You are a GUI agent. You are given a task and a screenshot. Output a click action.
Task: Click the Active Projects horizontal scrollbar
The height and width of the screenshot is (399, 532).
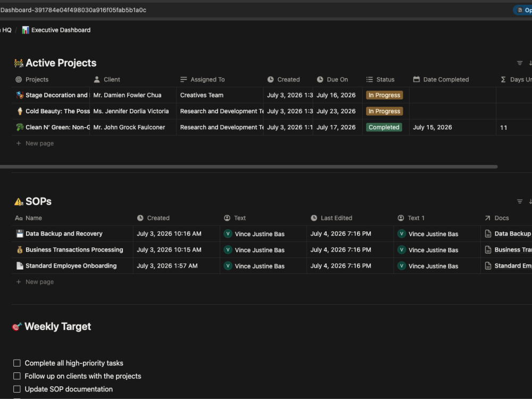pos(248,167)
